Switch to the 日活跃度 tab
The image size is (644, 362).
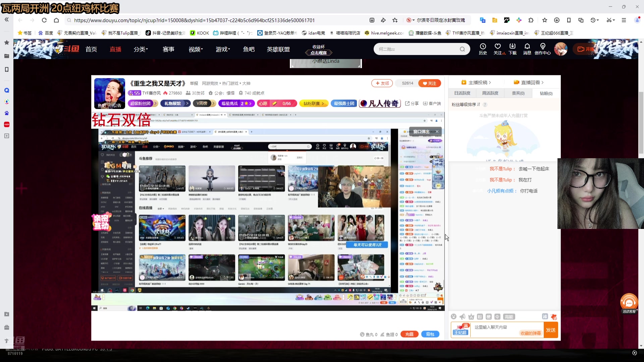pos(462,93)
